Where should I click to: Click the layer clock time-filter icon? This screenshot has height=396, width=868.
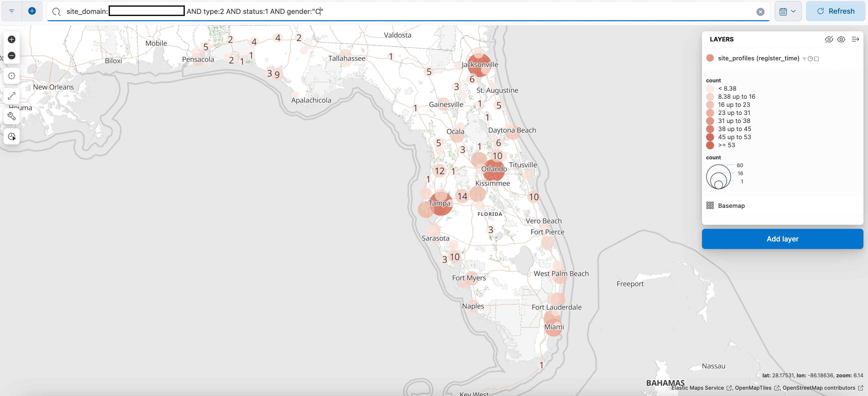click(x=810, y=59)
